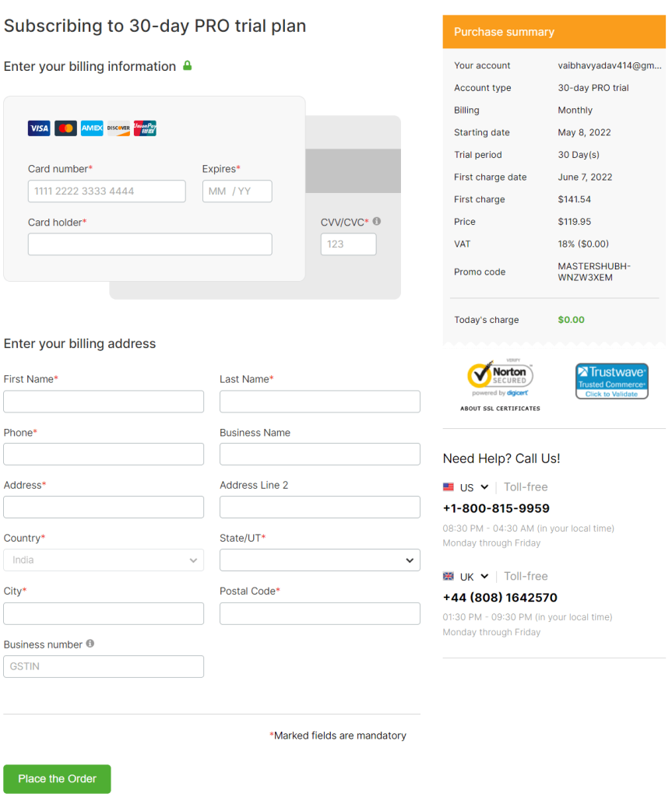Click the Need Help? Call Us! heading
Image resolution: width=672 pixels, height=797 pixels.
(x=501, y=458)
